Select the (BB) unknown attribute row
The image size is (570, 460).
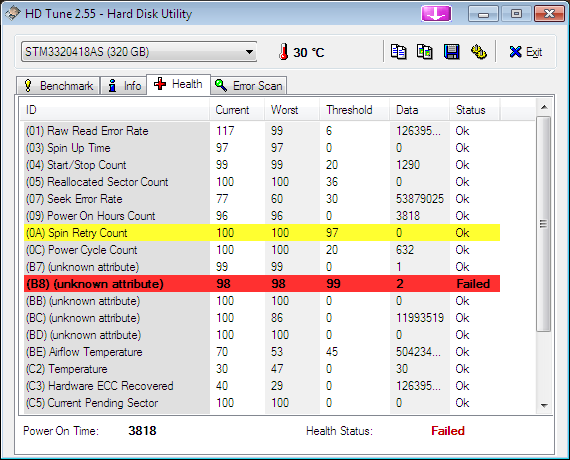point(262,301)
